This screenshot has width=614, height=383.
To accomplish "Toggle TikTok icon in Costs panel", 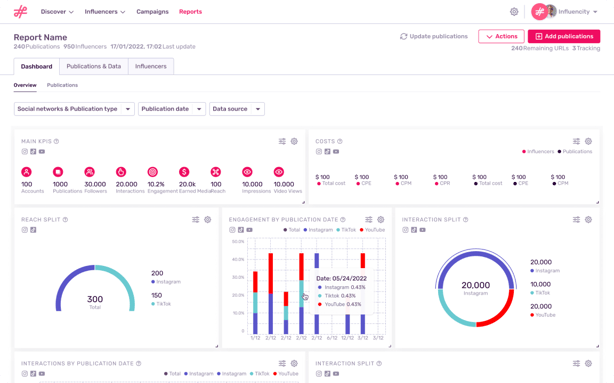I will click(x=327, y=152).
